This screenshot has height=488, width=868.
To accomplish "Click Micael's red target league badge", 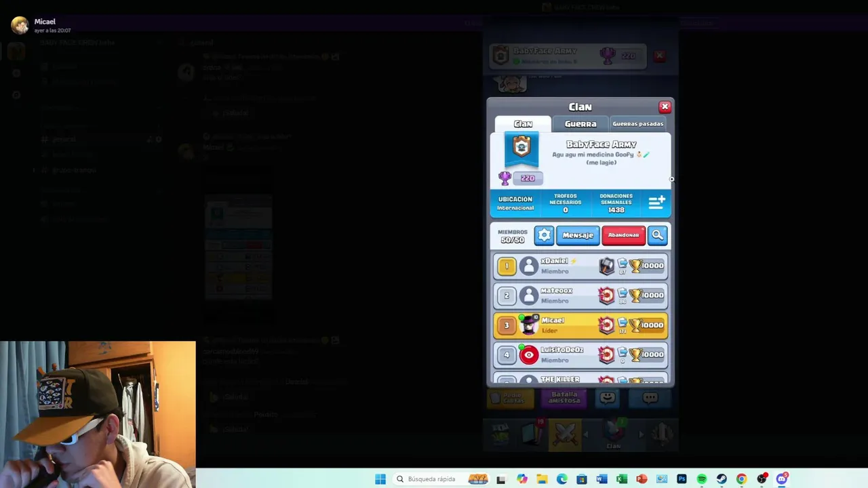I will click(x=606, y=325).
